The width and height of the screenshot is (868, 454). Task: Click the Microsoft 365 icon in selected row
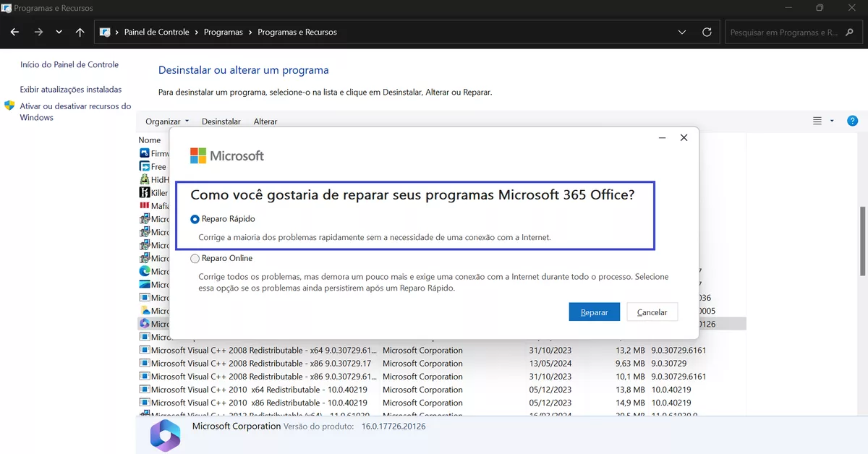144,324
